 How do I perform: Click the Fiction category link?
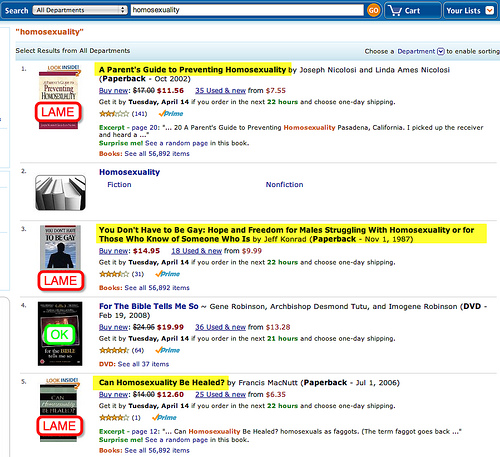119,185
